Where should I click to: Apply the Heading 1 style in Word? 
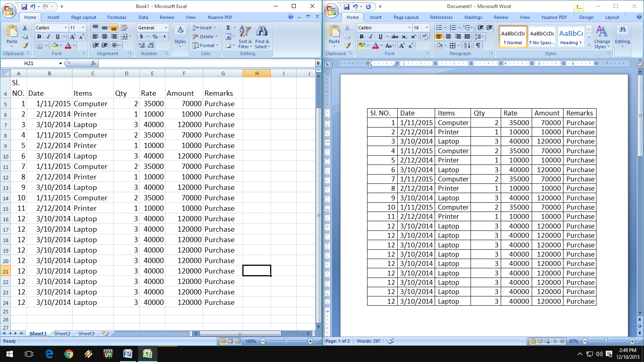(x=571, y=36)
